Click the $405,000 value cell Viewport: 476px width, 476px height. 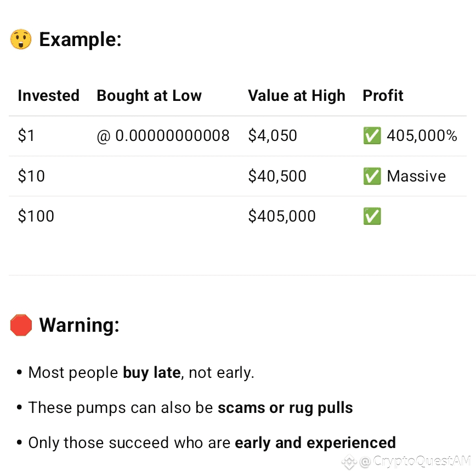pos(282,216)
